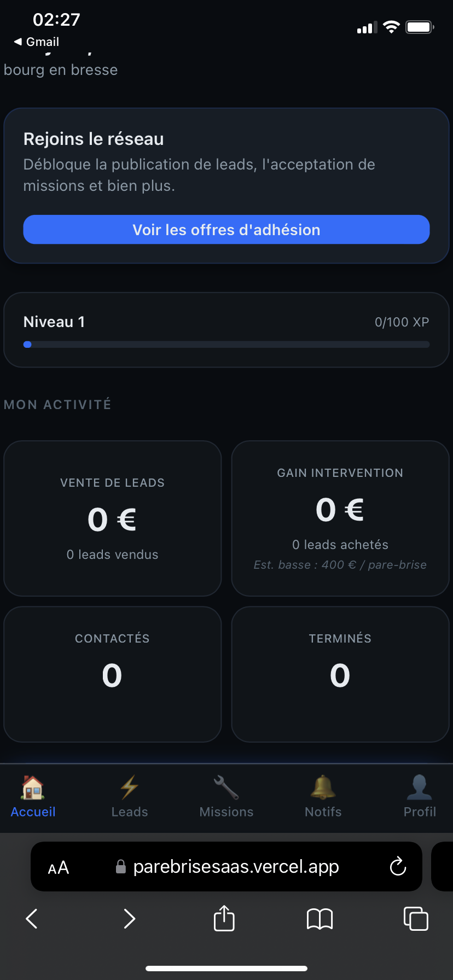Open the AA reader options menu
This screenshot has width=453, height=980.
tap(59, 867)
